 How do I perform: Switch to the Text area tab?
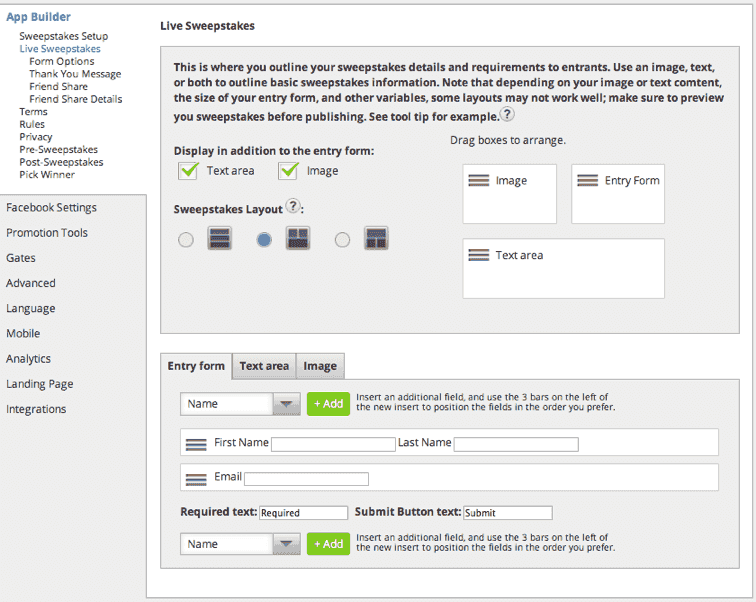click(x=264, y=366)
